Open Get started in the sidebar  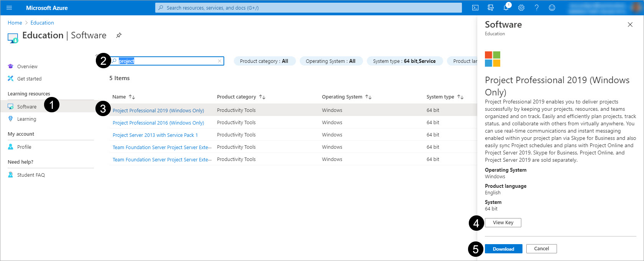click(x=29, y=79)
